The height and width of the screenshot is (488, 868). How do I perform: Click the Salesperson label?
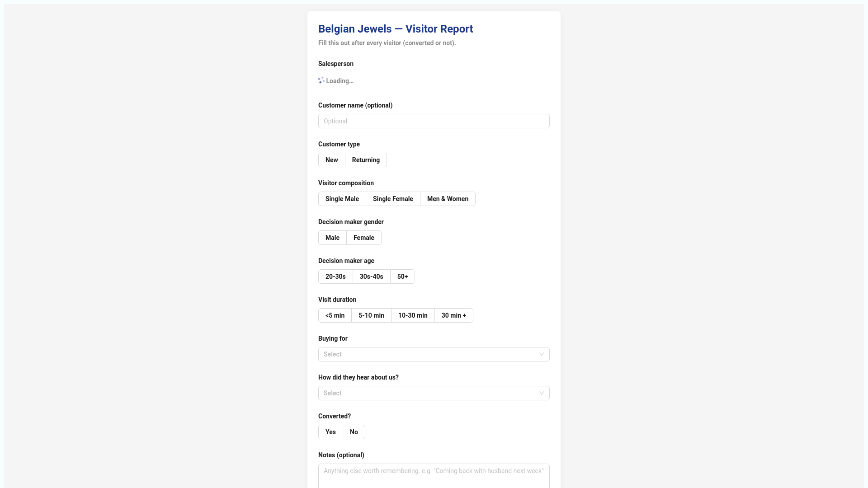[x=336, y=64]
